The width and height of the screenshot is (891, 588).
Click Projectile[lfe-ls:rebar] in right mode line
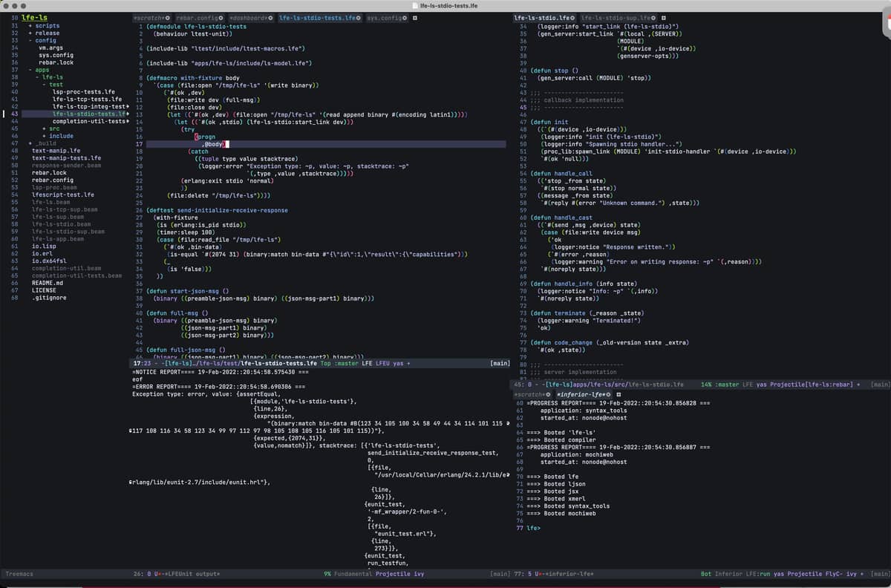coord(813,385)
